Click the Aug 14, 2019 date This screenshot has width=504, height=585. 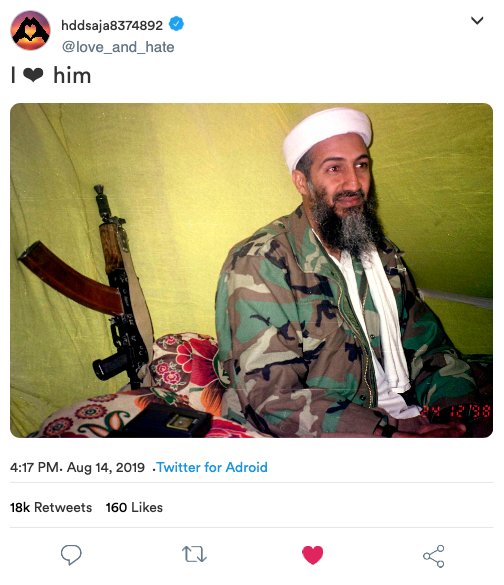[x=106, y=467]
